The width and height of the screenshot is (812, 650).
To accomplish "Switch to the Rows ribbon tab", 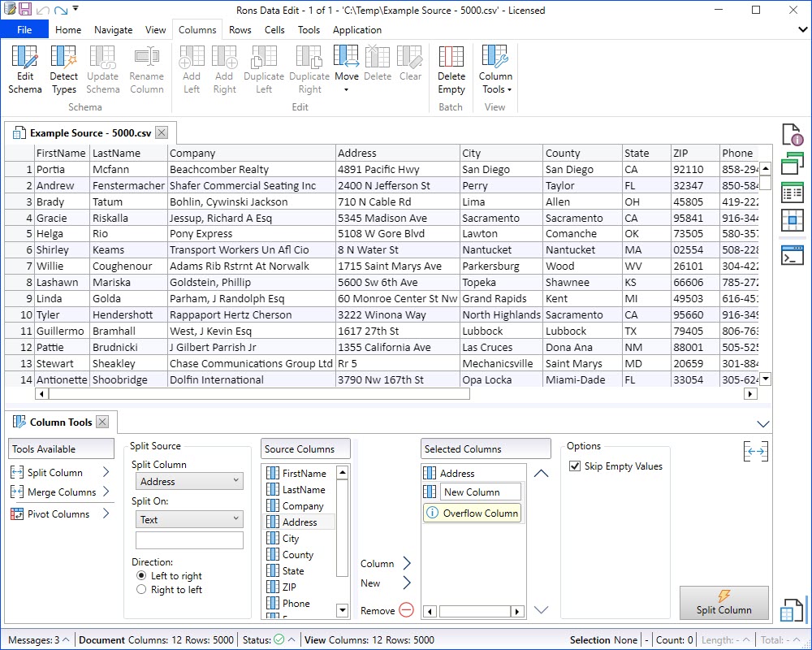I will [x=241, y=29].
